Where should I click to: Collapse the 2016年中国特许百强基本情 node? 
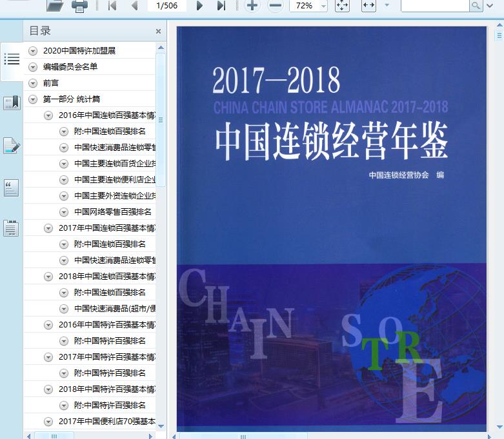(x=48, y=325)
